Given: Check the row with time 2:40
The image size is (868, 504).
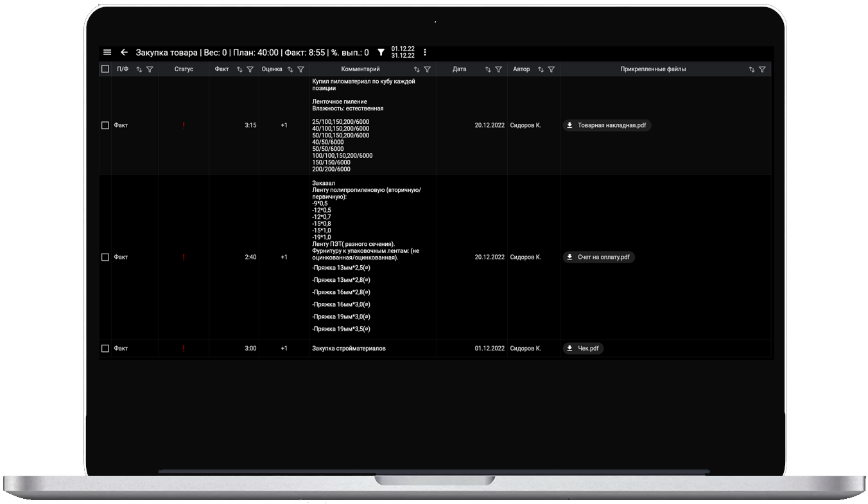Looking at the screenshot, I should [105, 257].
